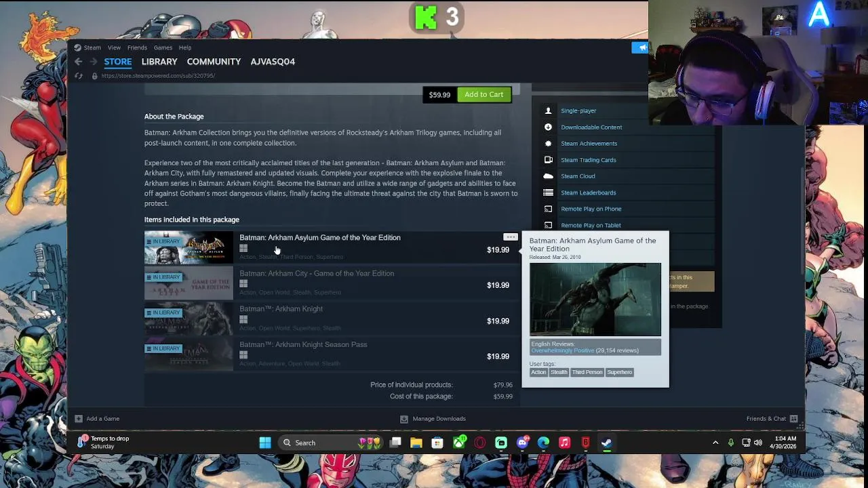Image resolution: width=868 pixels, height=488 pixels.
Task: Click the store URL address field
Action: (158, 76)
